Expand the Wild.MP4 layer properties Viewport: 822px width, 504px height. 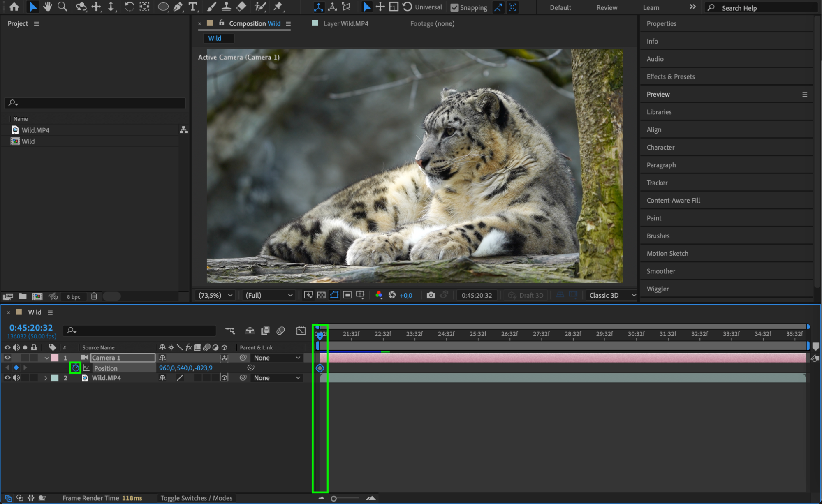[46, 378]
